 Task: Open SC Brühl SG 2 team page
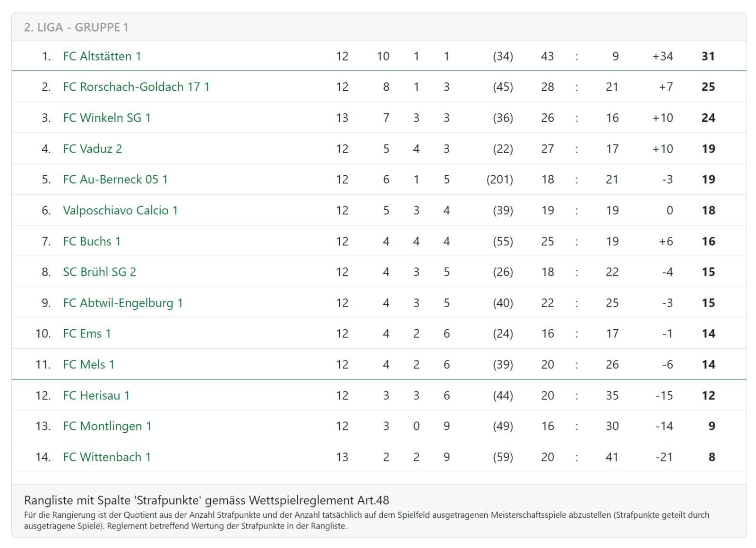pyautogui.click(x=99, y=272)
